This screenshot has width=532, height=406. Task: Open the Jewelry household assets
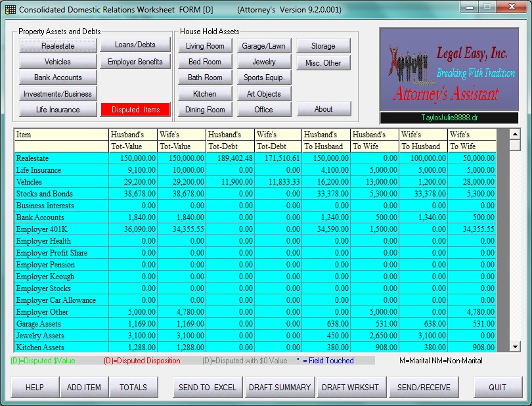[264, 62]
